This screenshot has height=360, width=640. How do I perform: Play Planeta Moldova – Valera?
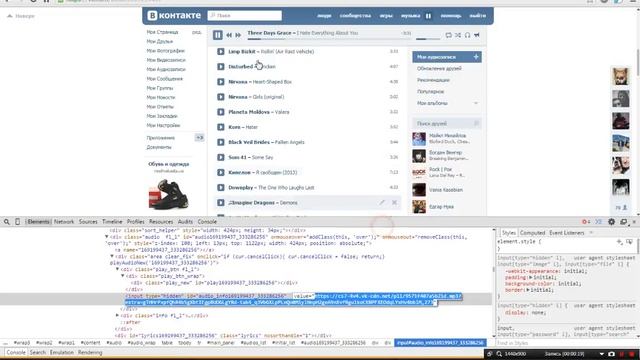point(221,112)
